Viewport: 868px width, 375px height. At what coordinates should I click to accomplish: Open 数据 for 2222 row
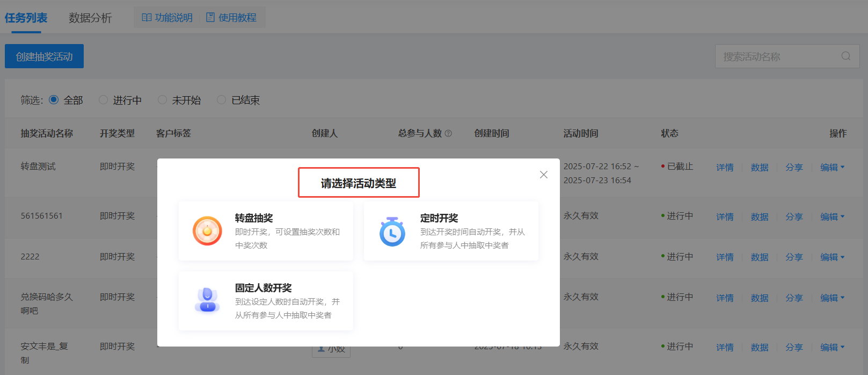[x=760, y=257]
